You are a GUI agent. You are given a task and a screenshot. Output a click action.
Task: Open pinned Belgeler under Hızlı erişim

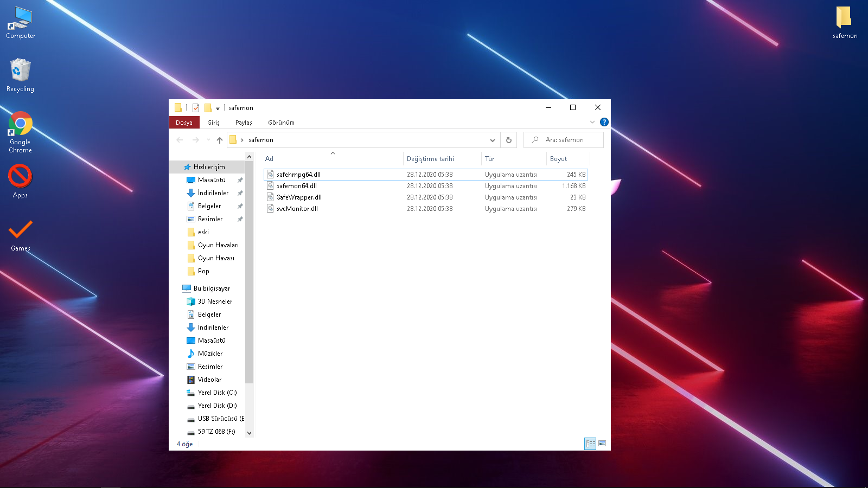209,206
